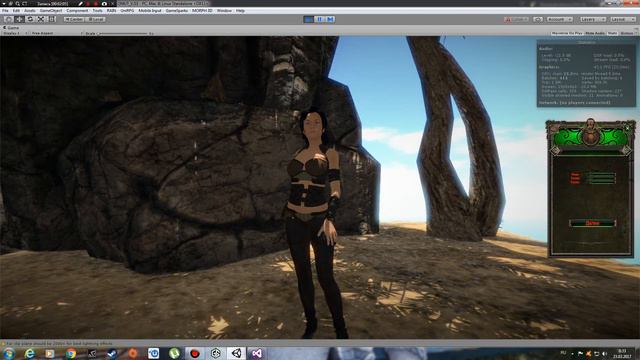Open the Collab dropdown

516,19
